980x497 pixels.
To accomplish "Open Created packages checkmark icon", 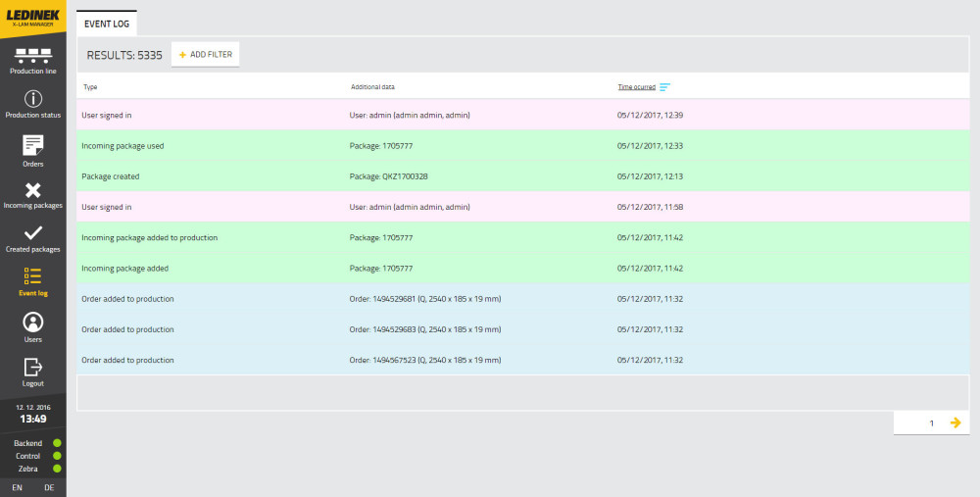I will coord(32,233).
